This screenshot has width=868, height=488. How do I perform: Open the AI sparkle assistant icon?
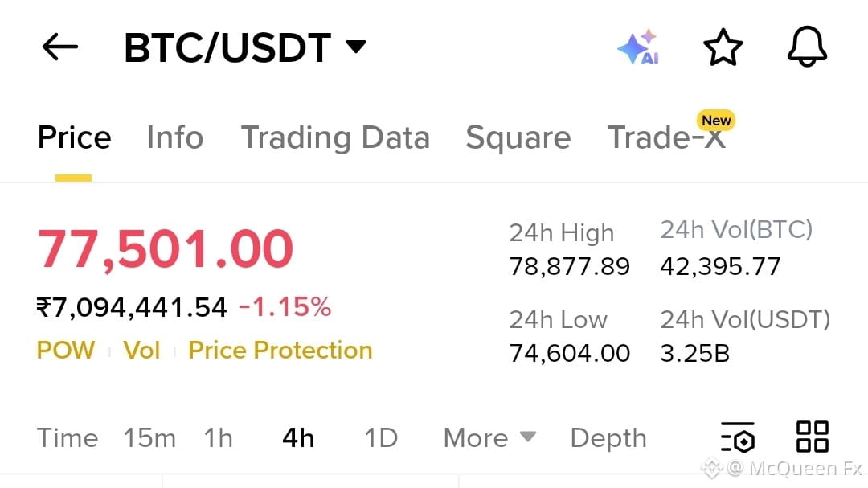pyautogui.click(x=639, y=47)
